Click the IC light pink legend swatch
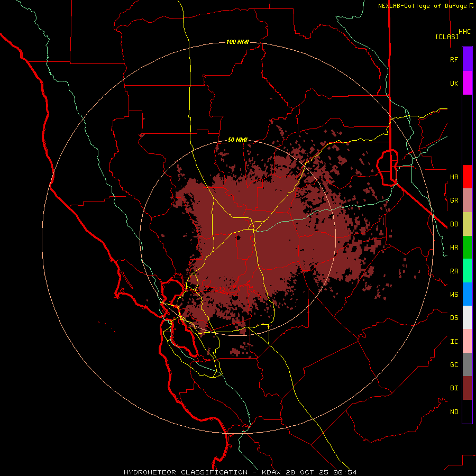476x476 pixels. point(467,341)
